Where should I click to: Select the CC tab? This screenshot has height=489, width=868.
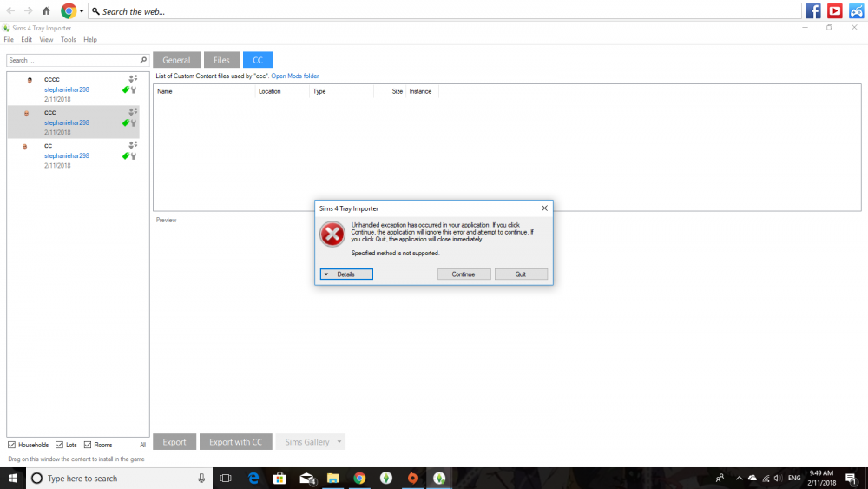(x=258, y=60)
